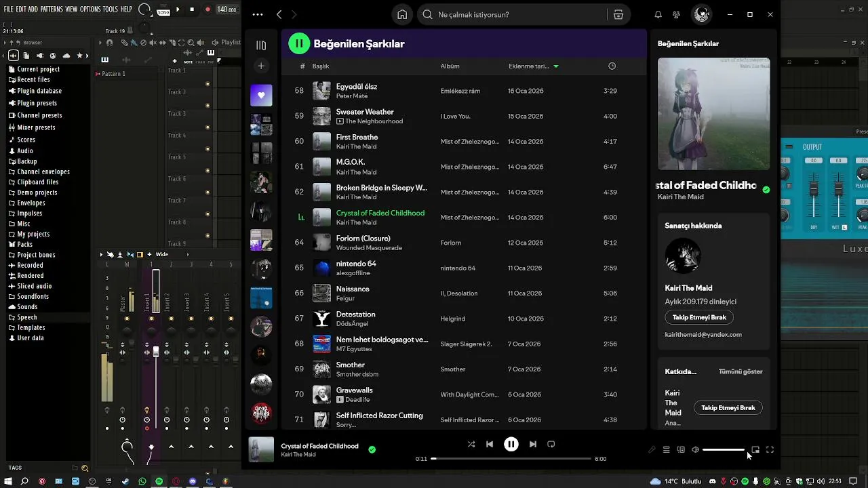The height and width of the screenshot is (488, 868).
Task: Create a playlist with Spotify's sidebar plus icon
Action: (x=261, y=66)
